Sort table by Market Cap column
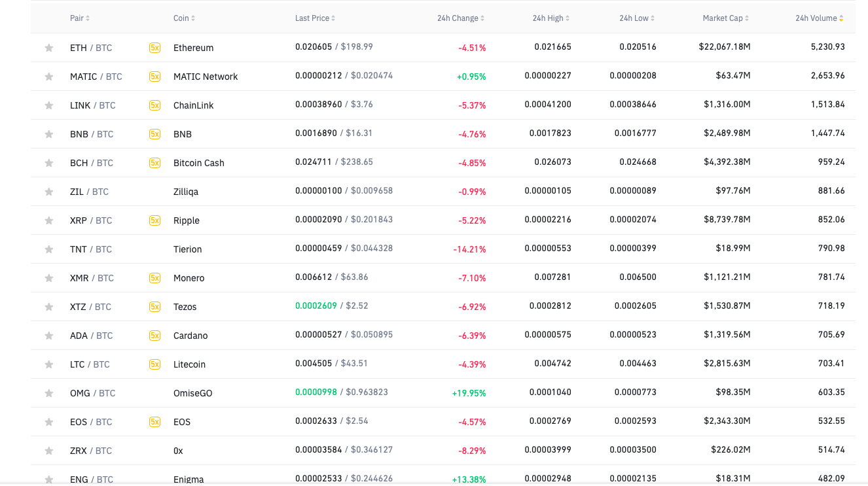 [726, 18]
